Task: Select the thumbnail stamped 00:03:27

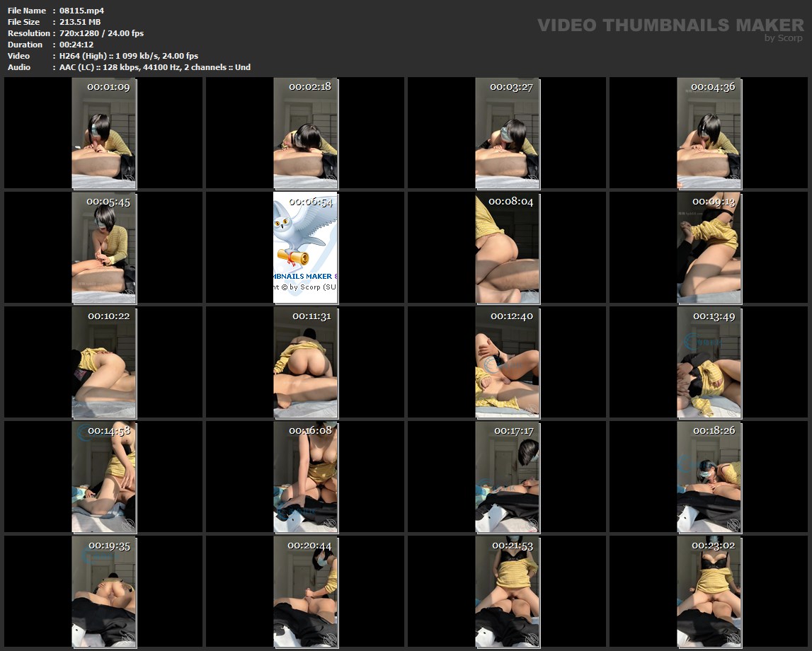Action: pos(507,133)
